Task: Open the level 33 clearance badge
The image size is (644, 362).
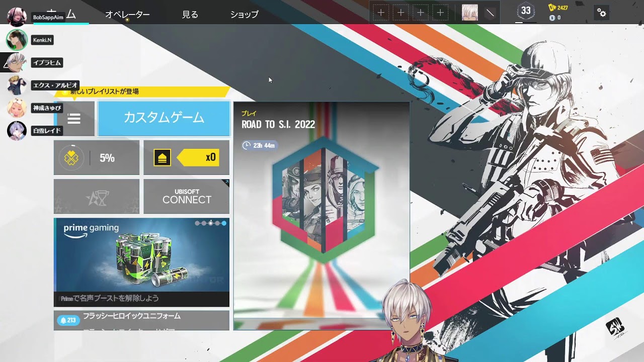Action: 526,11
